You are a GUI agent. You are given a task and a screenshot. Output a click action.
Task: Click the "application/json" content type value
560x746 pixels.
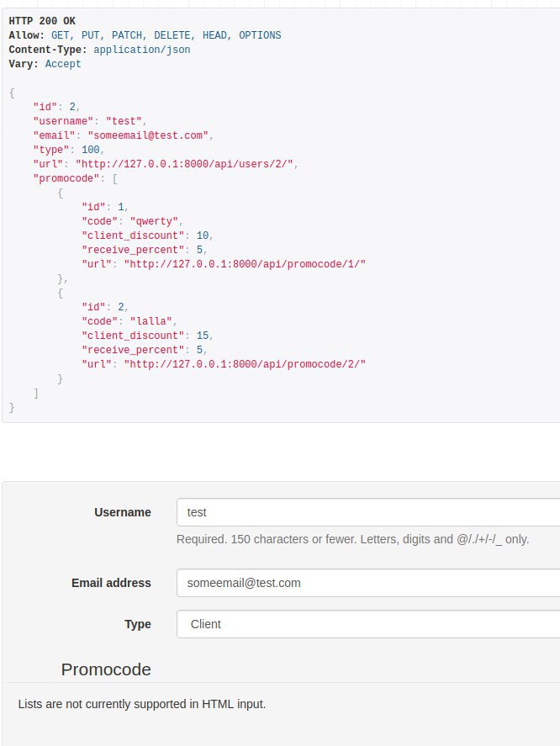(142, 50)
